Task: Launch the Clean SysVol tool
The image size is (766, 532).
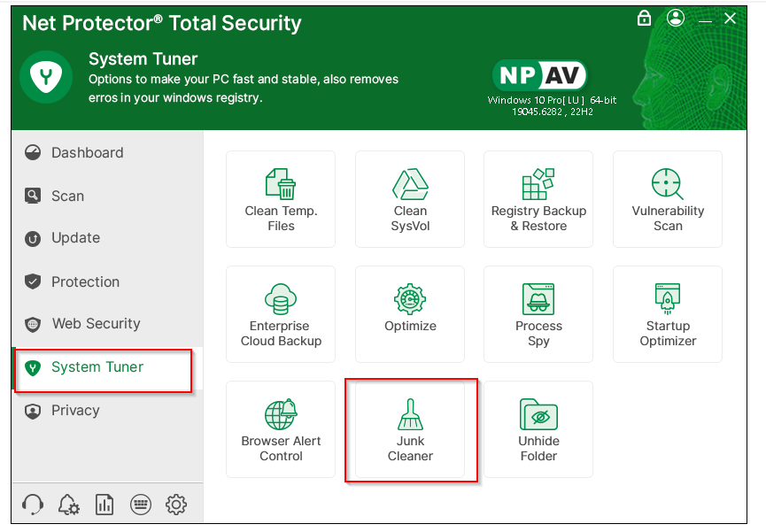Action: point(410,199)
